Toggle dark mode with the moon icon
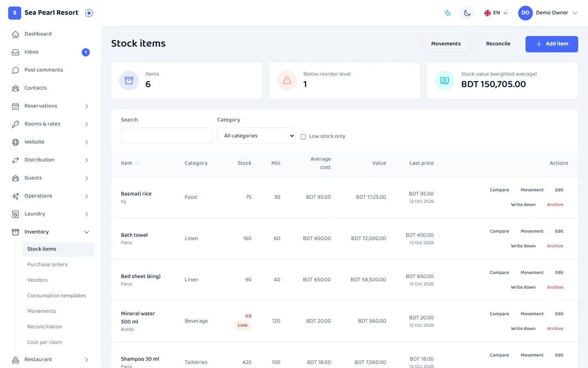Screen dimensions: 588x368 pos(467,13)
